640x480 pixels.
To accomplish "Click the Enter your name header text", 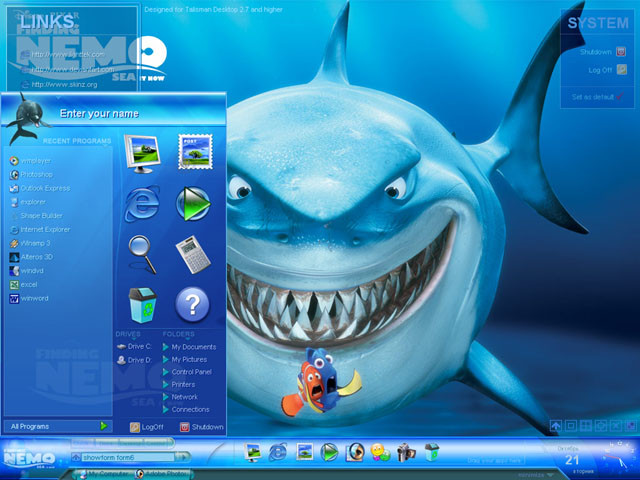I will point(99,113).
